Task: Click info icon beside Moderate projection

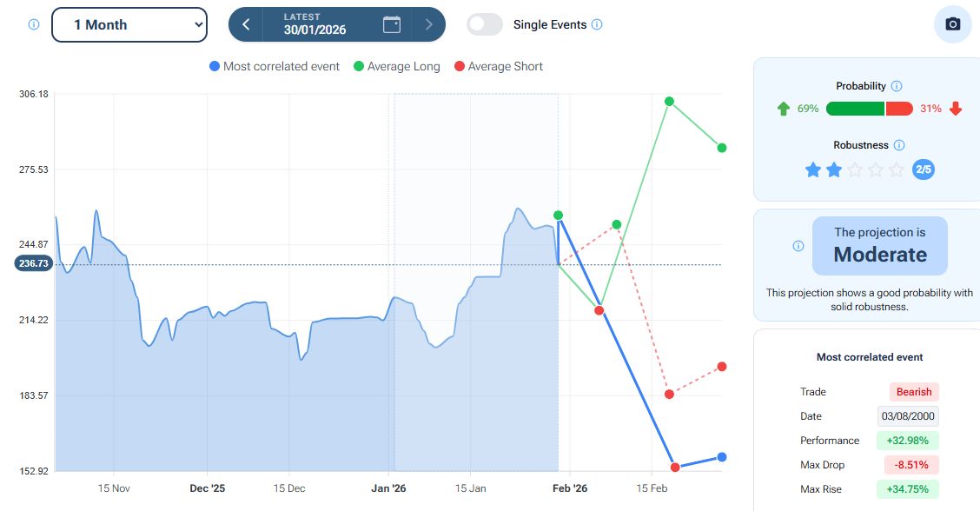Action: (798, 246)
